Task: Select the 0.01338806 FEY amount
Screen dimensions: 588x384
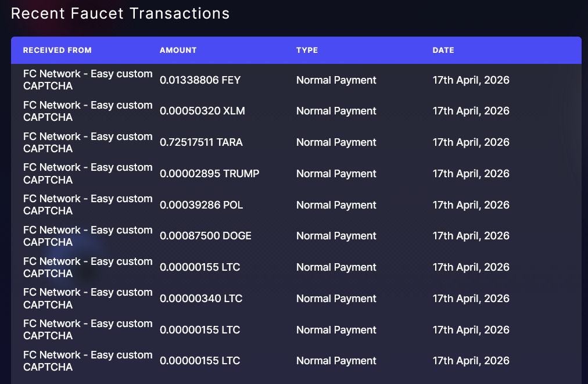Action: (x=200, y=80)
